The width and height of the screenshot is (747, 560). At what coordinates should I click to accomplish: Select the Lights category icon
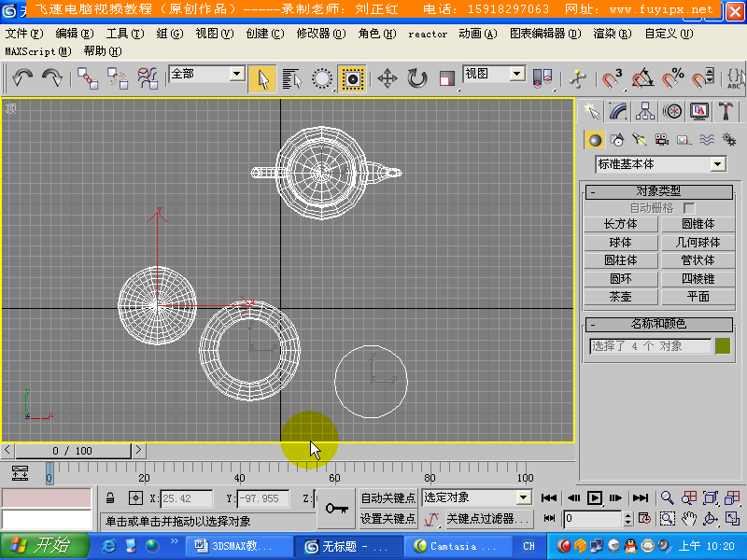(639, 140)
